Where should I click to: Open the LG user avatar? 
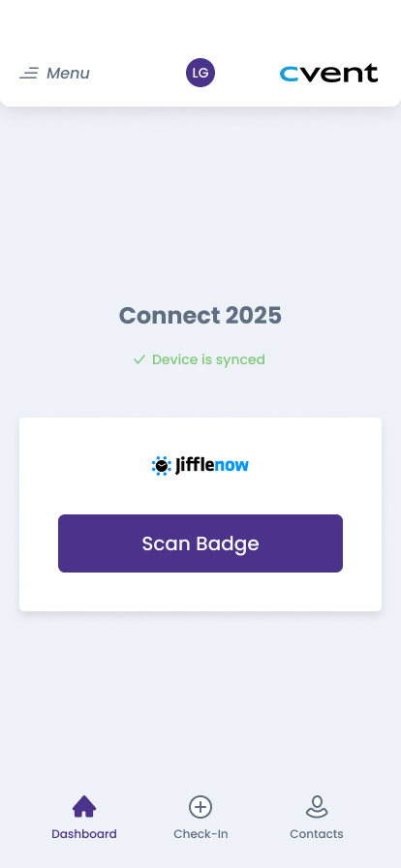pos(200,73)
